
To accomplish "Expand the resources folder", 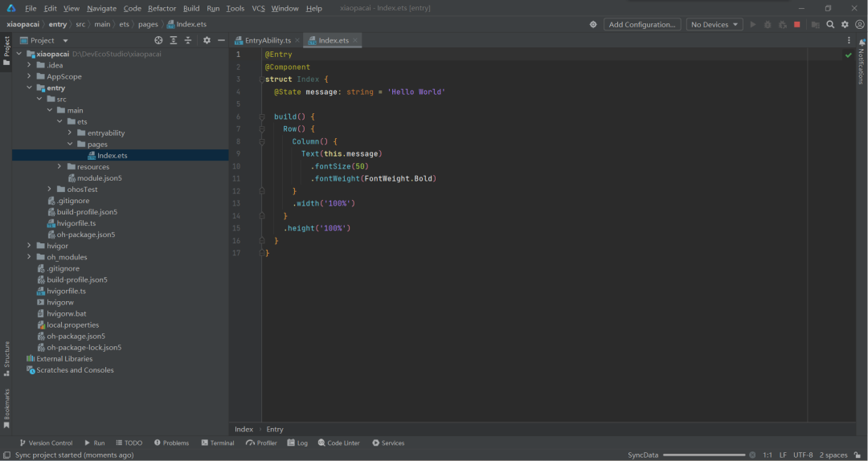I will 59,166.
